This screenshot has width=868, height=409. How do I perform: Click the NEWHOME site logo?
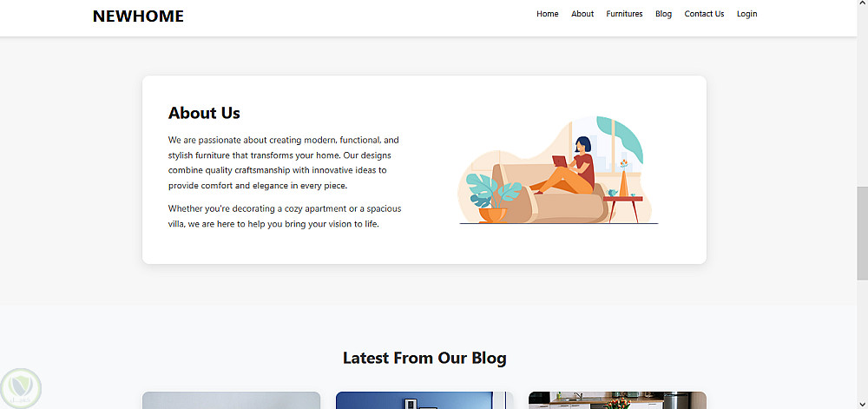pos(138,16)
